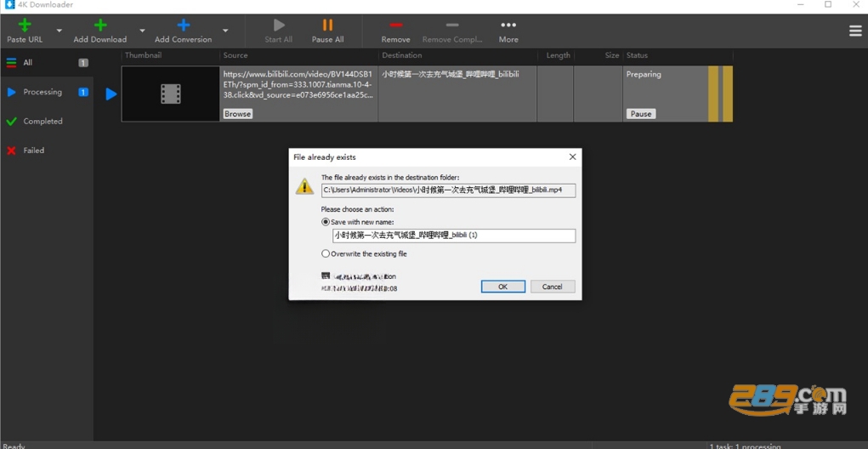Viewport: 868px width, 449px height.
Task: Click the Status column header
Action: point(637,55)
